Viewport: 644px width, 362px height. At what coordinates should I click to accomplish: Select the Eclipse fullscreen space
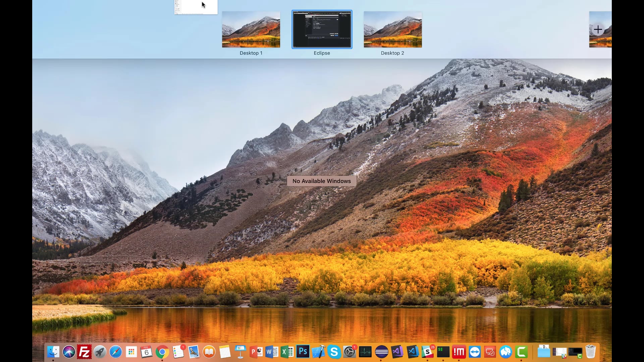322,29
